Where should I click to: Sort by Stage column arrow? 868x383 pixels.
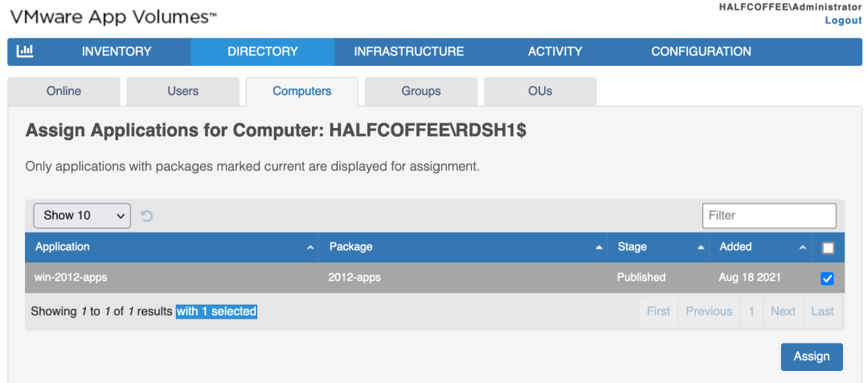(701, 248)
